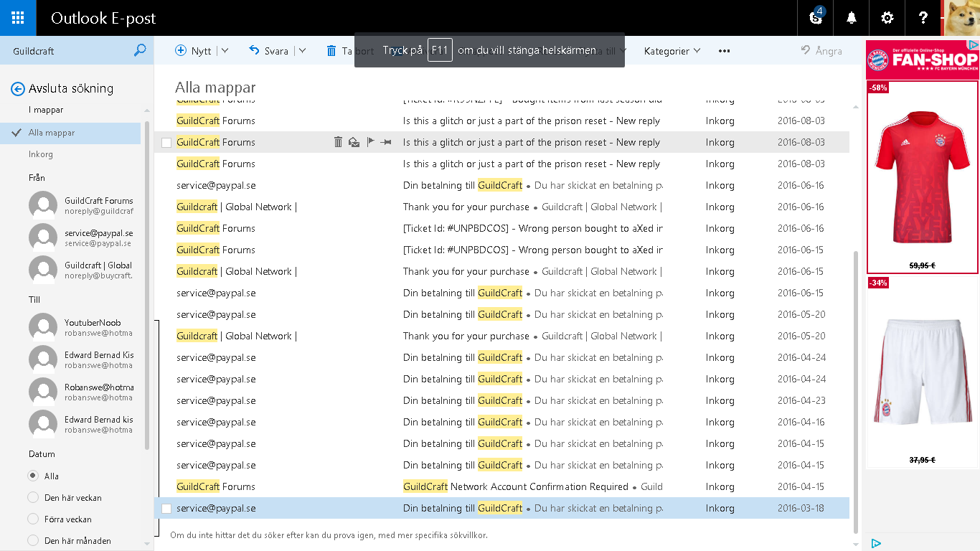Click the message list scrollbar
The width and height of the screenshot is (980, 551).
855,391
